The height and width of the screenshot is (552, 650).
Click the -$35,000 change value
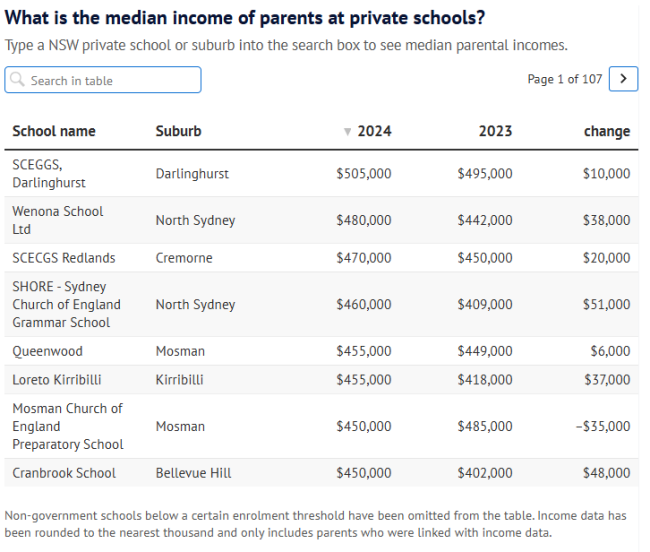click(603, 426)
